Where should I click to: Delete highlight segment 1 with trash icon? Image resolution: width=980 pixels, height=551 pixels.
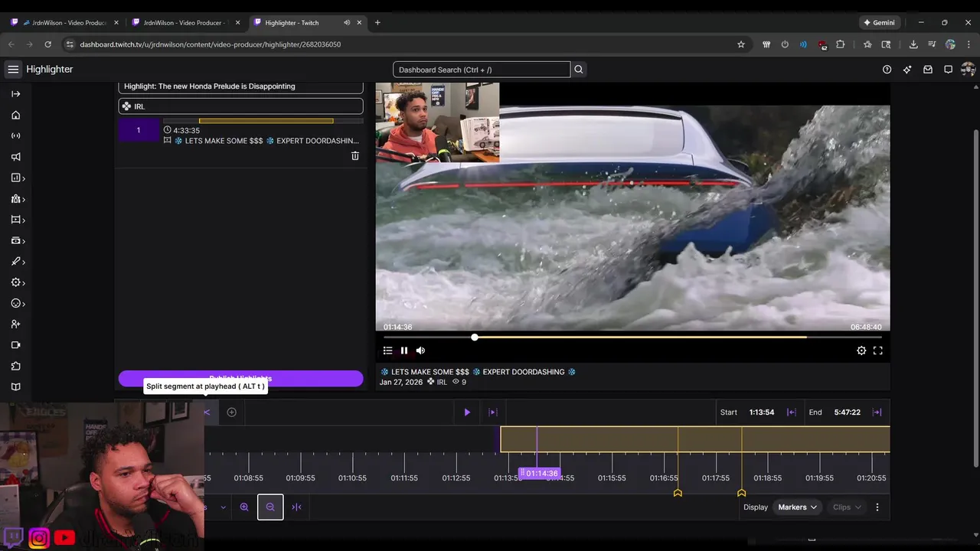355,155
